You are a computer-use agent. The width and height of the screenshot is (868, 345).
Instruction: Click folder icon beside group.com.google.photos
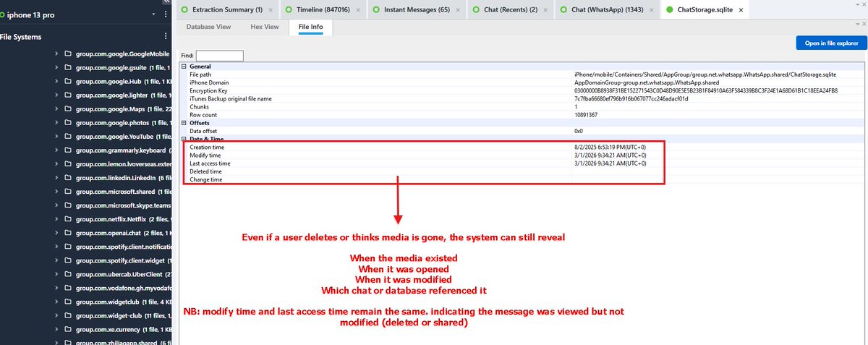click(68, 122)
